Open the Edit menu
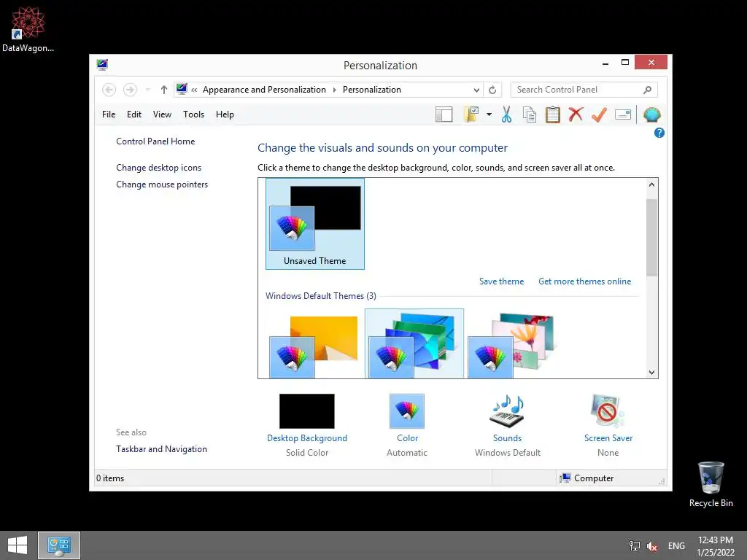Image resolution: width=747 pixels, height=560 pixels. (134, 114)
